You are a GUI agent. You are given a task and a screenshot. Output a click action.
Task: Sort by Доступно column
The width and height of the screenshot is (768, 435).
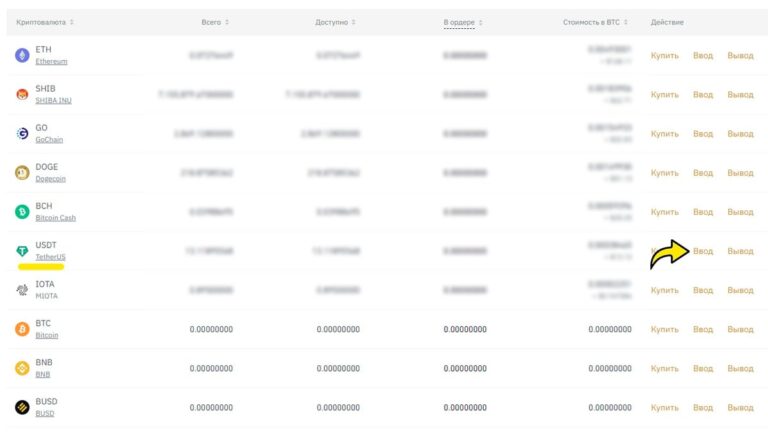pos(336,22)
